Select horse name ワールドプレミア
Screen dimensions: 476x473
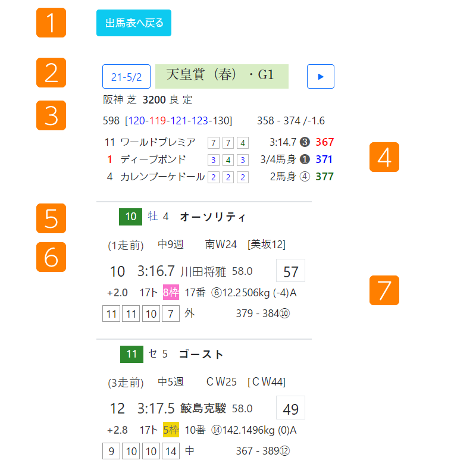pos(158,142)
